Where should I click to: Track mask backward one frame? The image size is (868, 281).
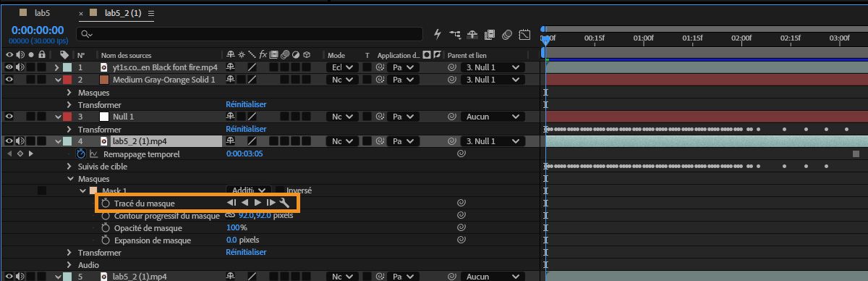coord(231,203)
